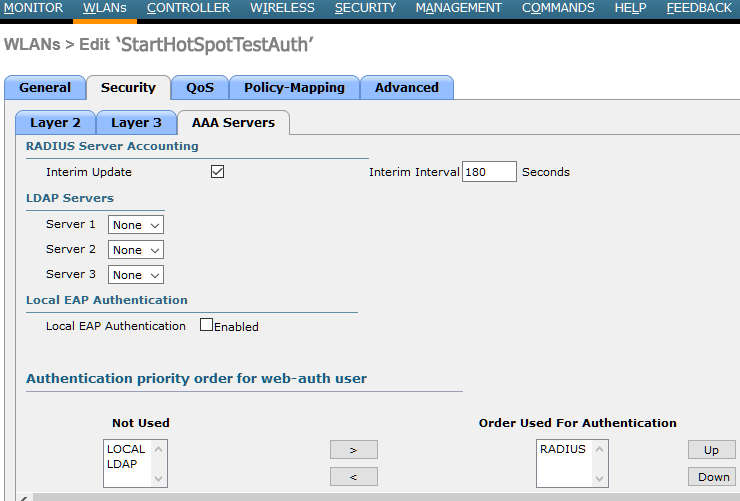Click the Up priority button

pyautogui.click(x=711, y=450)
